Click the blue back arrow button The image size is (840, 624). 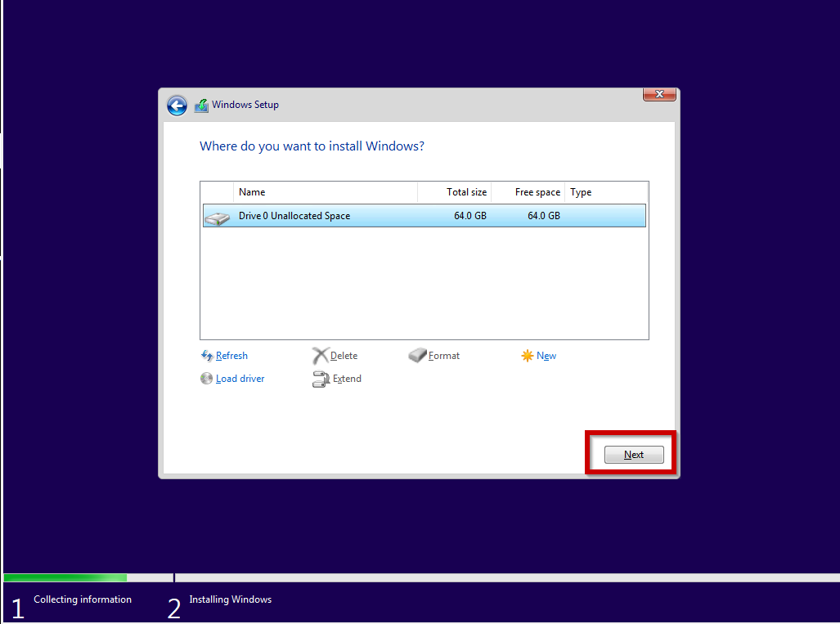[x=177, y=105]
